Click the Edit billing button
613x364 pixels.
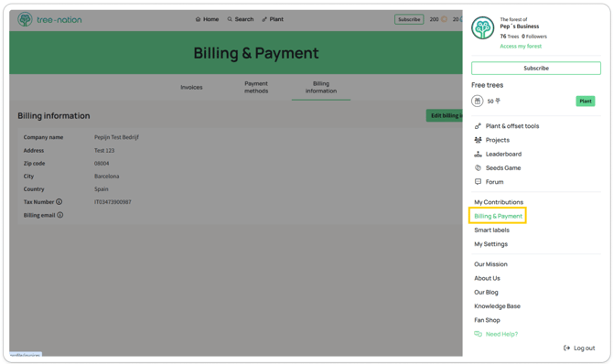coord(444,115)
